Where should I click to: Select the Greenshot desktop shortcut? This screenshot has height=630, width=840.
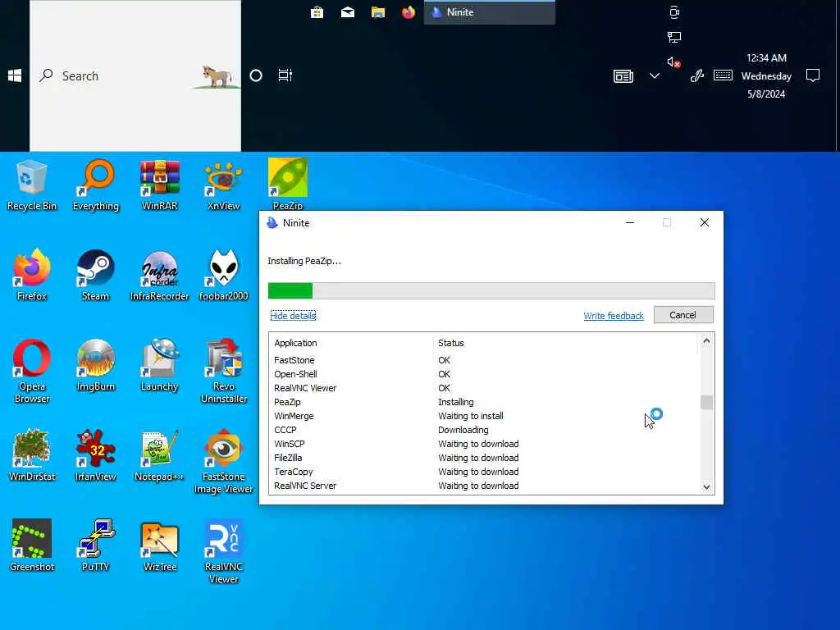click(x=32, y=546)
